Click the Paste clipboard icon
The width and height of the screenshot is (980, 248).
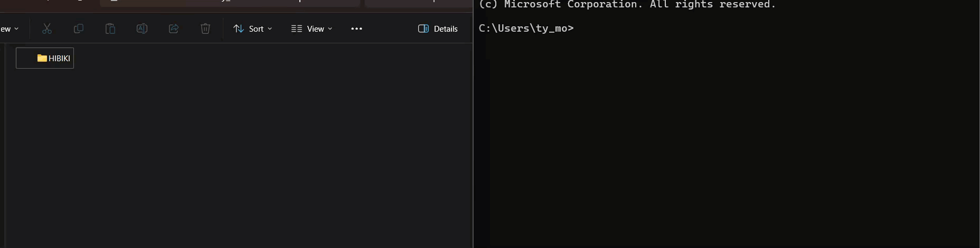110,28
